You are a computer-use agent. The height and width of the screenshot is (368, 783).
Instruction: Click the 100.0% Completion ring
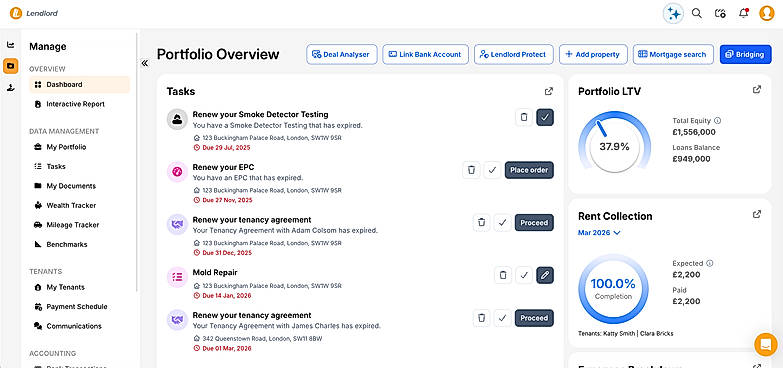click(613, 289)
